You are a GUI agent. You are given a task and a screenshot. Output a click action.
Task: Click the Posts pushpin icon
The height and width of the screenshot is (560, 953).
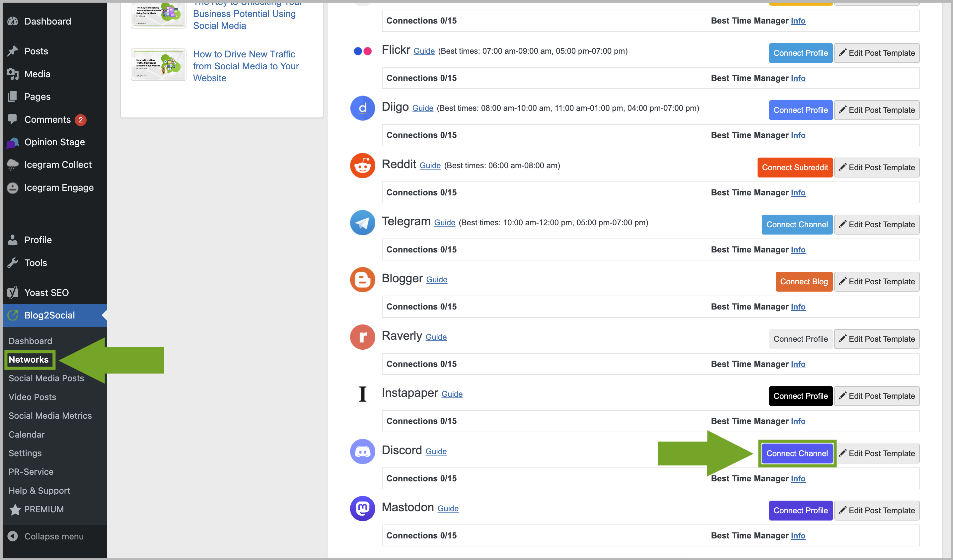[x=13, y=51]
